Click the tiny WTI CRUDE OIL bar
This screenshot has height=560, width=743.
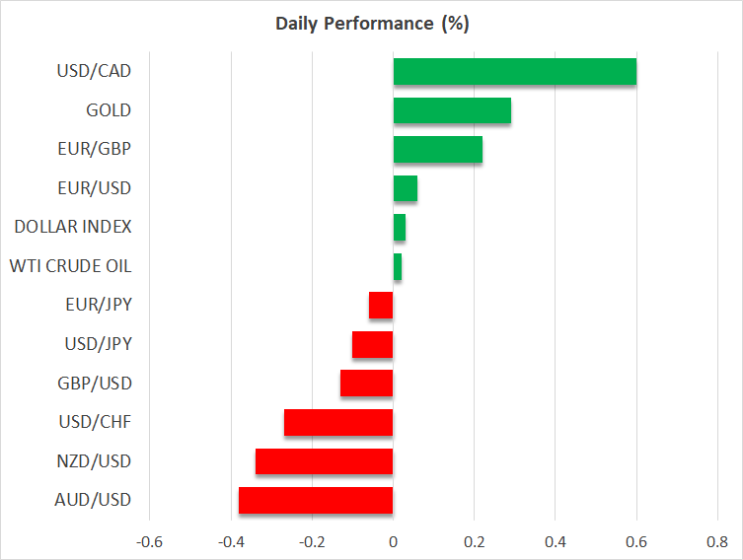(398, 266)
